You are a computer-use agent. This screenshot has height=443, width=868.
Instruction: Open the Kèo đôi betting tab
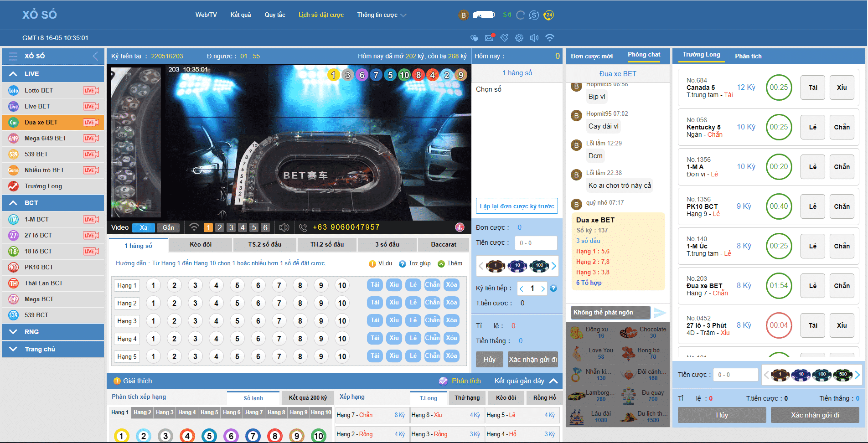coord(201,245)
